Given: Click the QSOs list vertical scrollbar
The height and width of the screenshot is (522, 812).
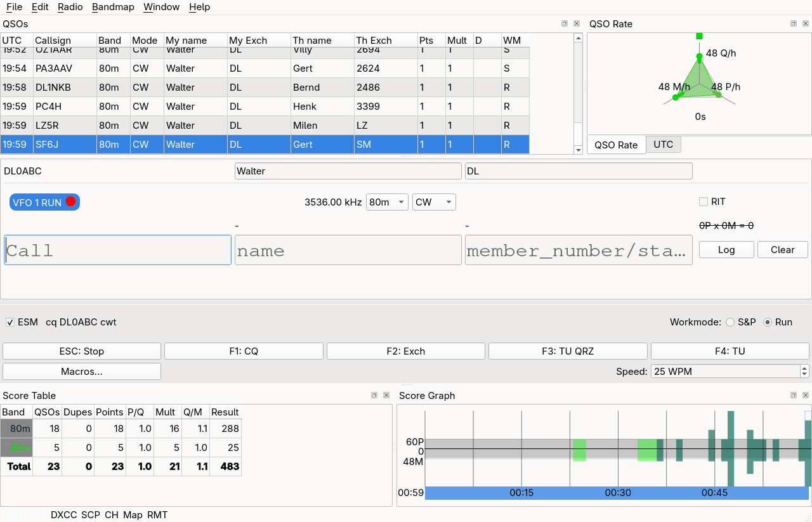Looking at the screenshot, I should click(x=578, y=93).
